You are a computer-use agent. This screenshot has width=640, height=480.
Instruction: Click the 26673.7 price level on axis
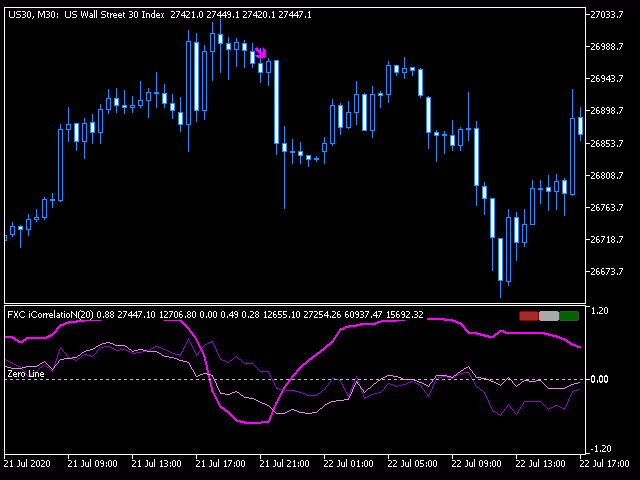tap(608, 272)
